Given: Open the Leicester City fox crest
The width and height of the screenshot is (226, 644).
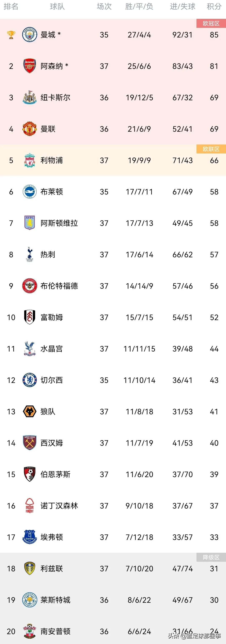Looking at the screenshot, I should 30,600.
